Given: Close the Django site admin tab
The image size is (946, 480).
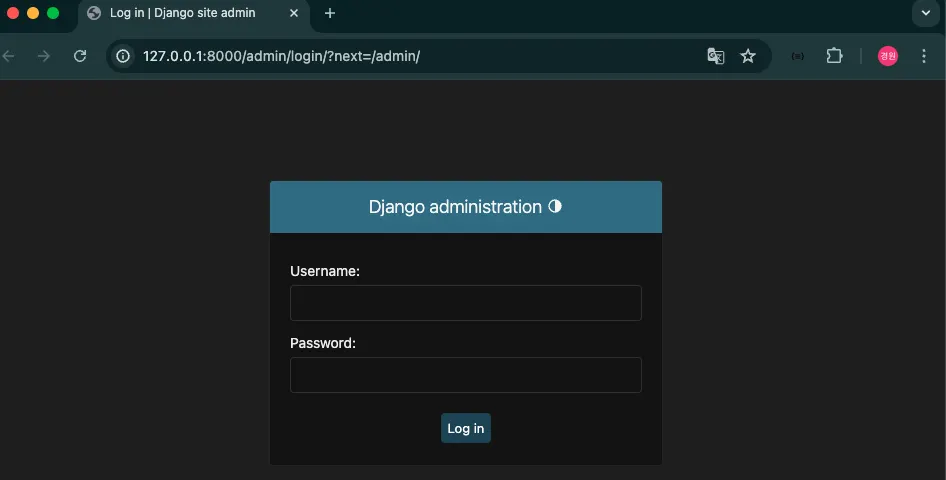Looking at the screenshot, I should [x=294, y=13].
